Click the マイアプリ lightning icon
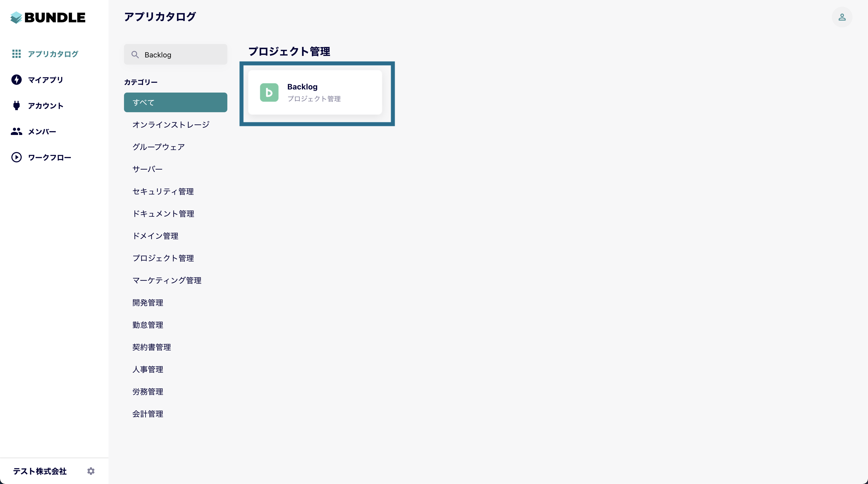Screen dimensions: 868x484 16,80
